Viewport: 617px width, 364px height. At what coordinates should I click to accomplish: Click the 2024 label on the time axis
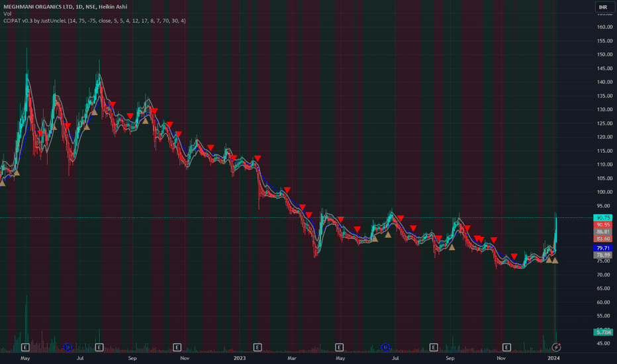tap(553, 358)
